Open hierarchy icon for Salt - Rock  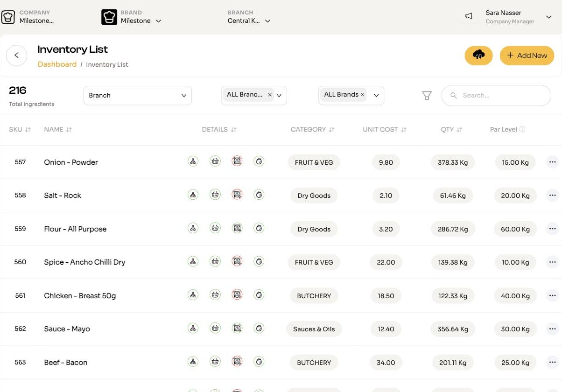tap(193, 195)
